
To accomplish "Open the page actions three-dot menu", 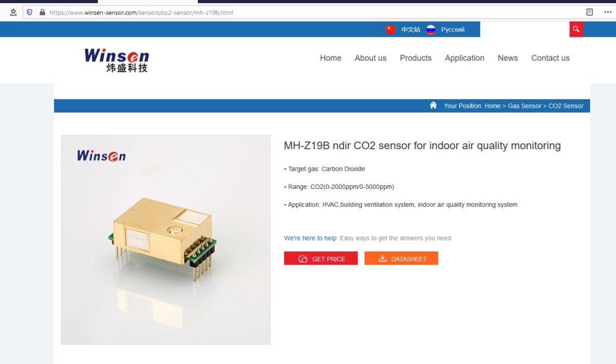I will pyautogui.click(x=608, y=12).
